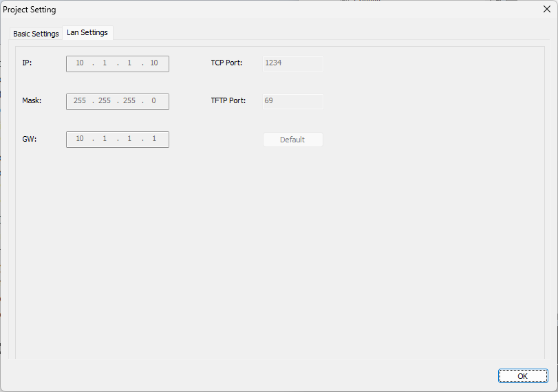Click the second octet of the IP address

pos(105,63)
